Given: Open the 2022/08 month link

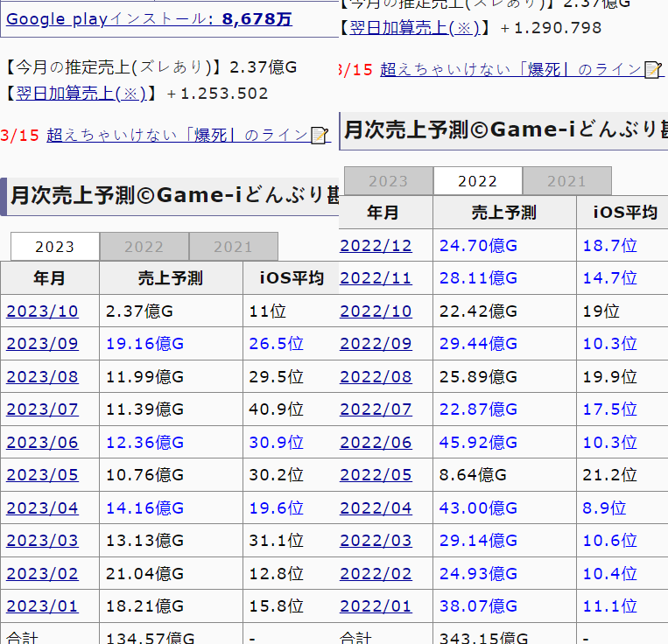Looking at the screenshot, I should tap(376, 377).
